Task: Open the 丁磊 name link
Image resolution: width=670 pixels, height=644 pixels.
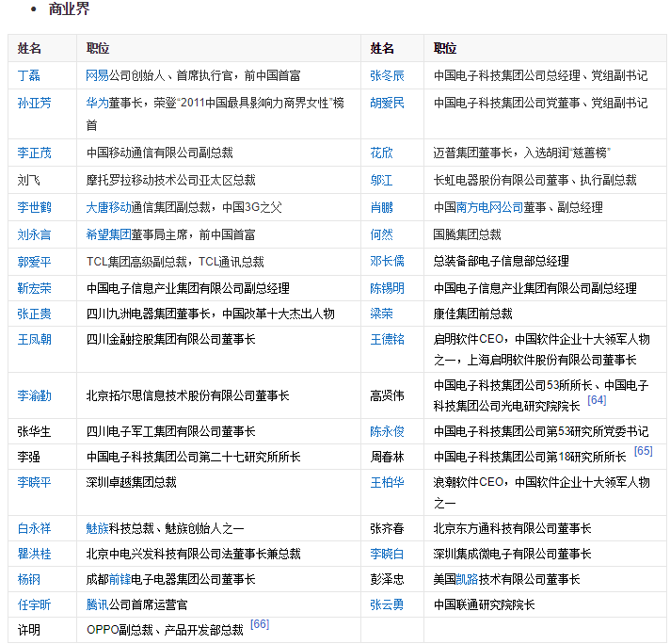Action: pos(28,75)
